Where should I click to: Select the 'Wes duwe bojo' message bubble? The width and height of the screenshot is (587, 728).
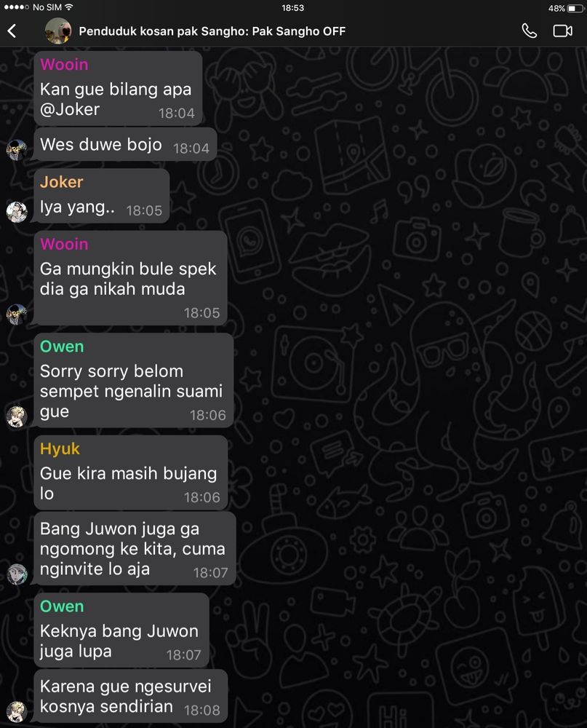(125, 145)
